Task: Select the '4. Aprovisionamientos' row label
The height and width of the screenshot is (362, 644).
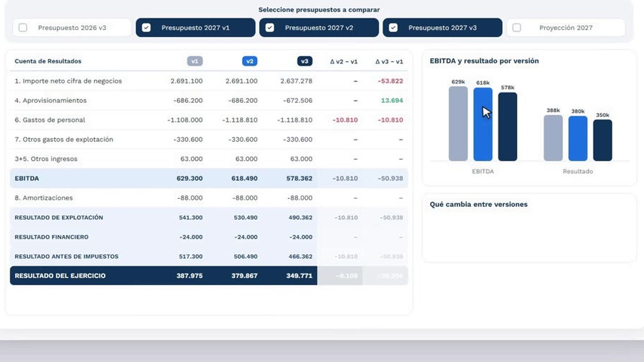Action: click(x=50, y=101)
